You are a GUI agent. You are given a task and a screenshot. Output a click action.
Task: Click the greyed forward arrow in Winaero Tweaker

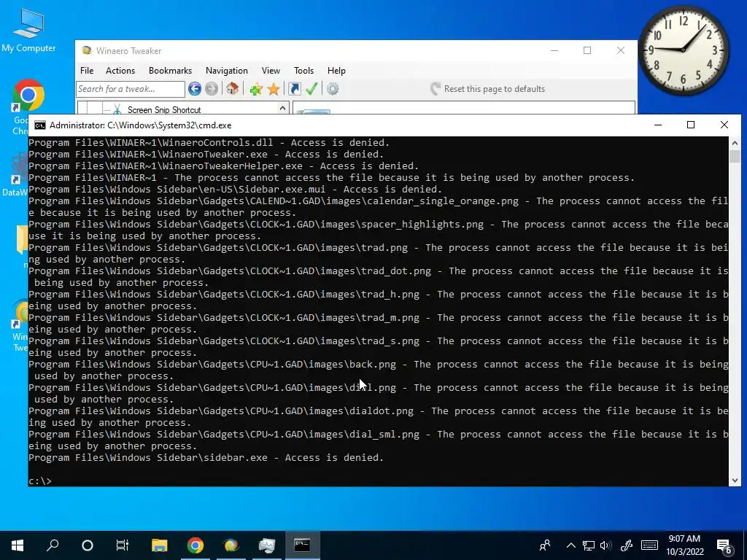(x=212, y=88)
